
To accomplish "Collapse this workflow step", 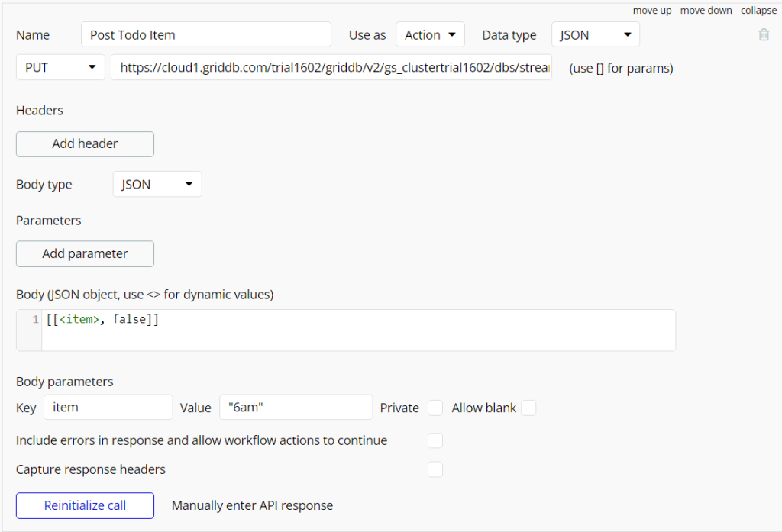I will coord(758,10).
